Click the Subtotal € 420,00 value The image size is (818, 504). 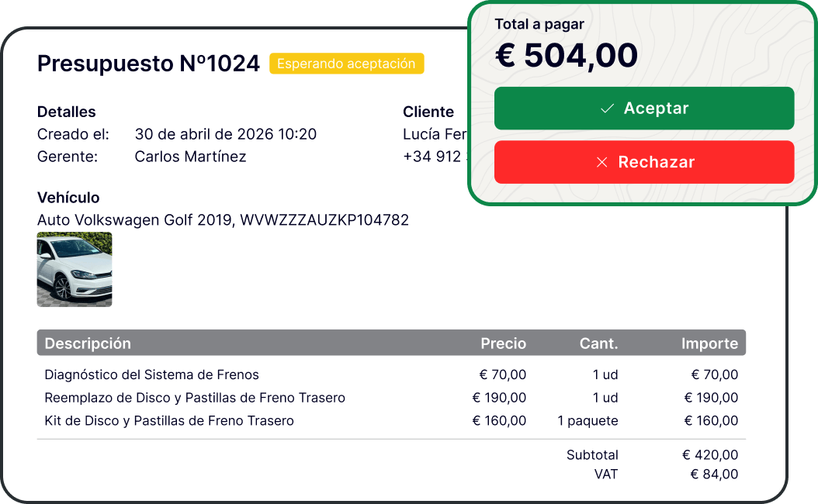pos(710,455)
